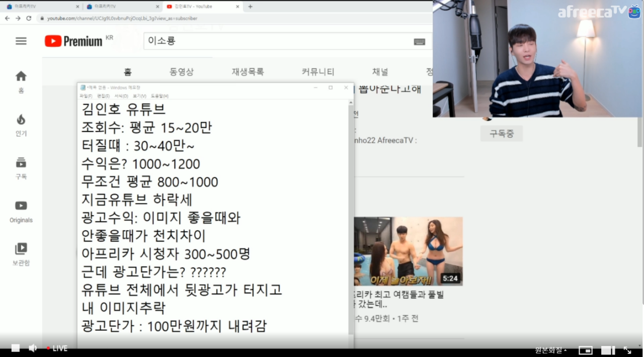
Task: Select the 홈 channel tab
Action: tap(128, 72)
